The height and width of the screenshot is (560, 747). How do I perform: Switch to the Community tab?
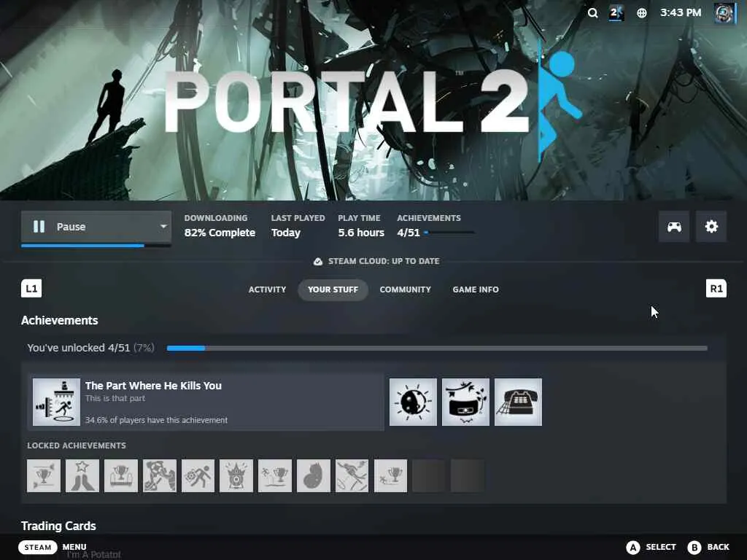tap(406, 289)
